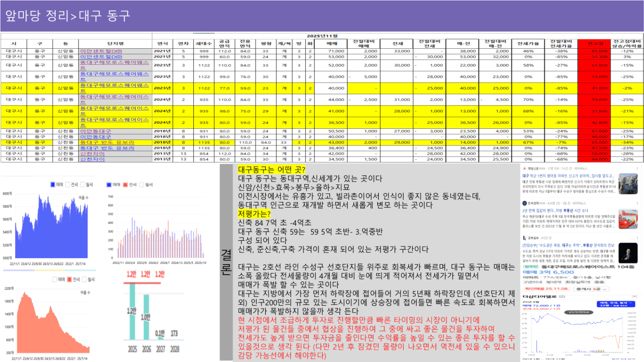Screen dimensions: 644x362
Task: Click the 경북일보 news source logo
Action: pos(525,238)
